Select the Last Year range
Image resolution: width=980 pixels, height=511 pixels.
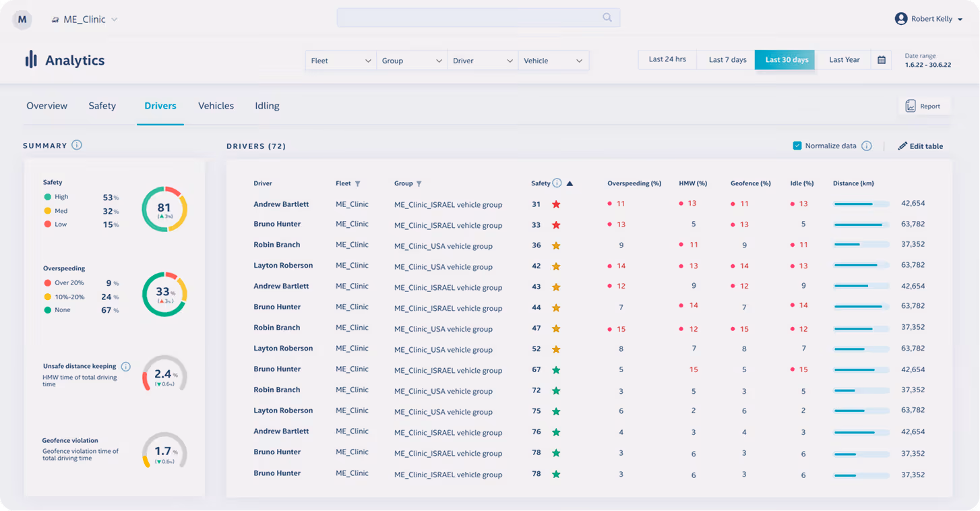point(844,60)
